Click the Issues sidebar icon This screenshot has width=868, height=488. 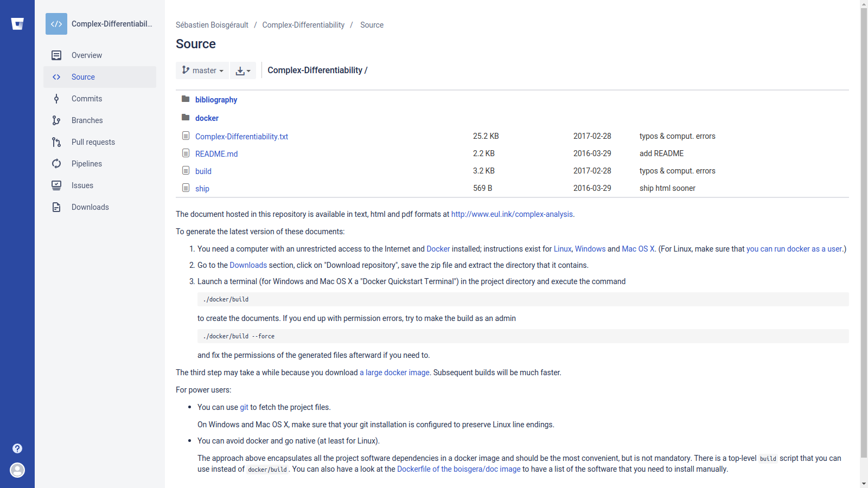[x=56, y=185]
